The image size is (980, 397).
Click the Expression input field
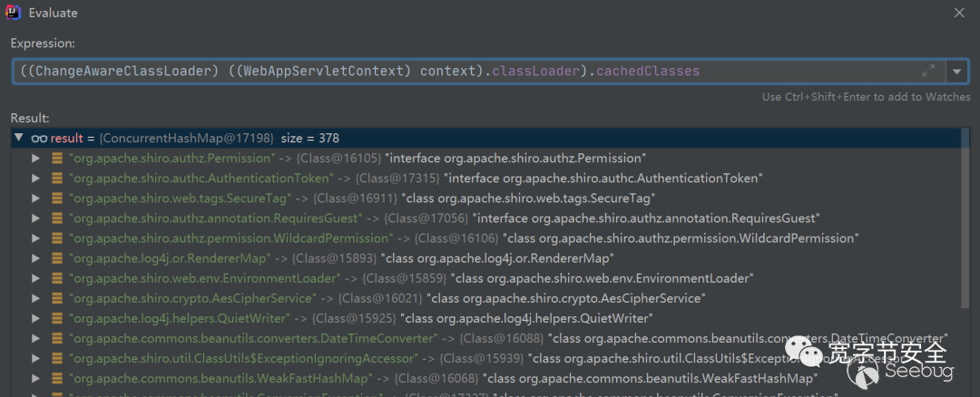click(454, 71)
